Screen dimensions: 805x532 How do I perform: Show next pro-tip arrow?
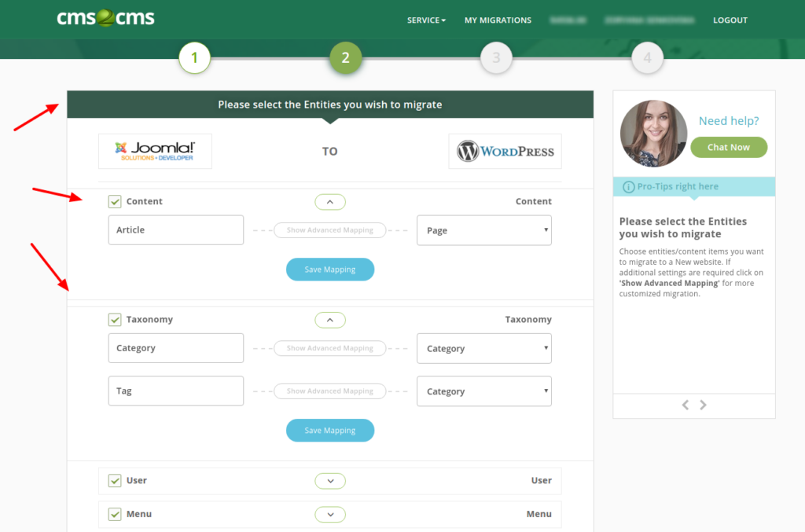703,405
